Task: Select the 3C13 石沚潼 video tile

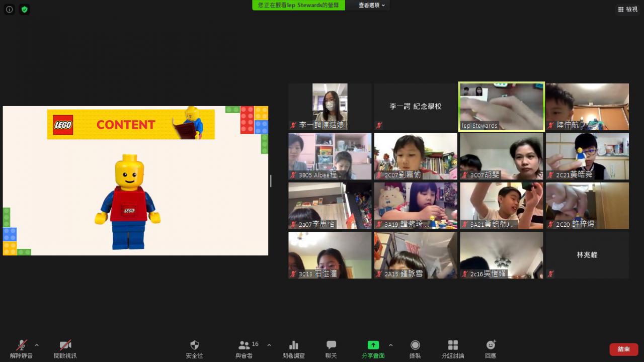Action: point(330,255)
